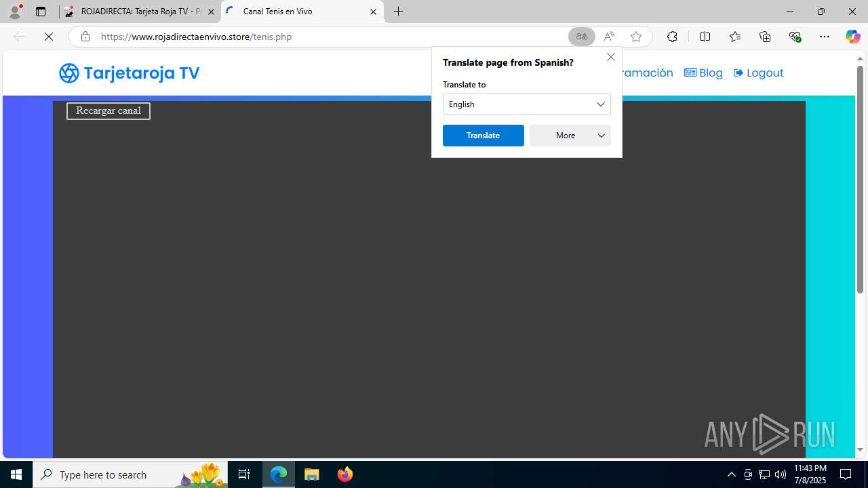Launch Firefox from the taskbar

point(345,474)
